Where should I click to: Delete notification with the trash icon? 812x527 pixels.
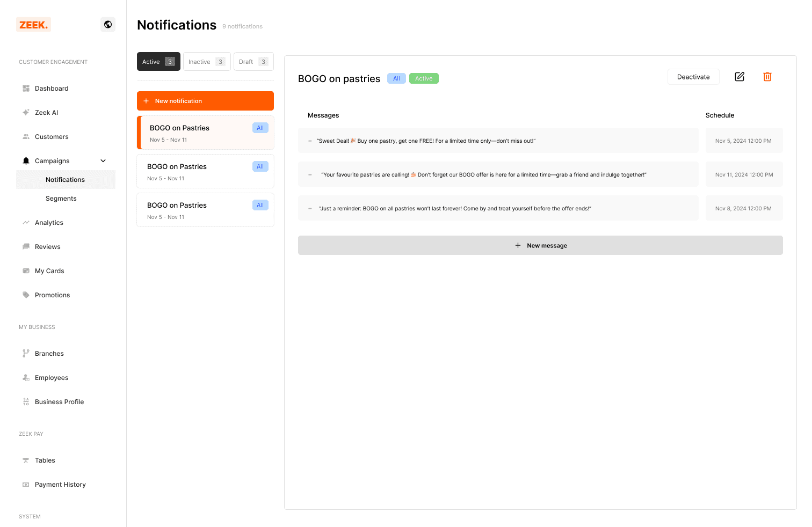point(767,77)
